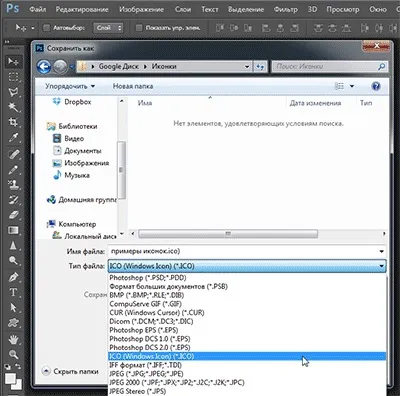Select the Gradient tool
400x396 pixels.
pos(13,230)
